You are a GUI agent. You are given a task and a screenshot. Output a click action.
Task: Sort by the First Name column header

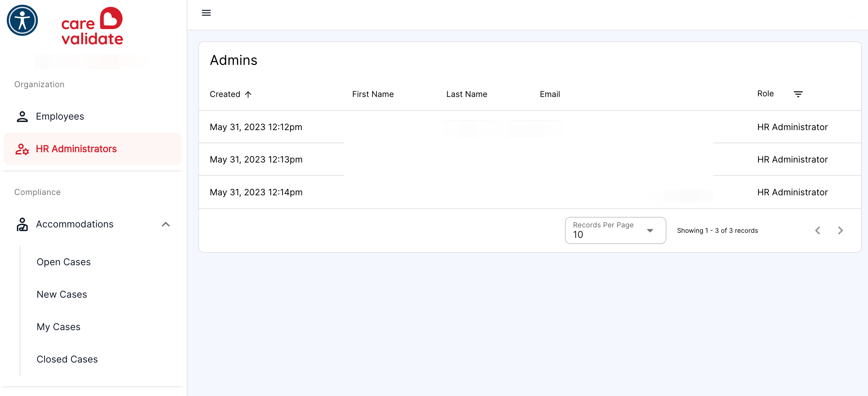coord(373,94)
